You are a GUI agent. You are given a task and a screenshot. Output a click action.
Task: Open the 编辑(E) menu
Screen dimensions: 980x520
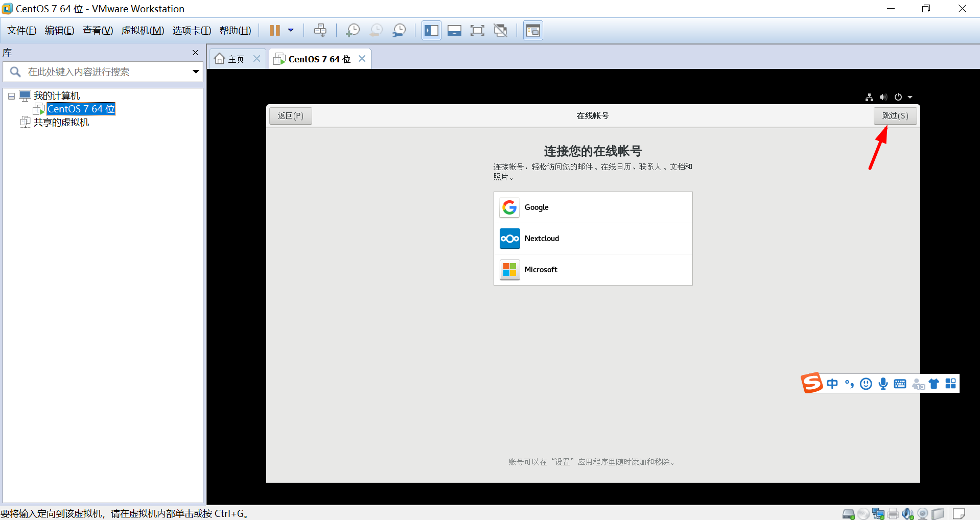(x=59, y=31)
